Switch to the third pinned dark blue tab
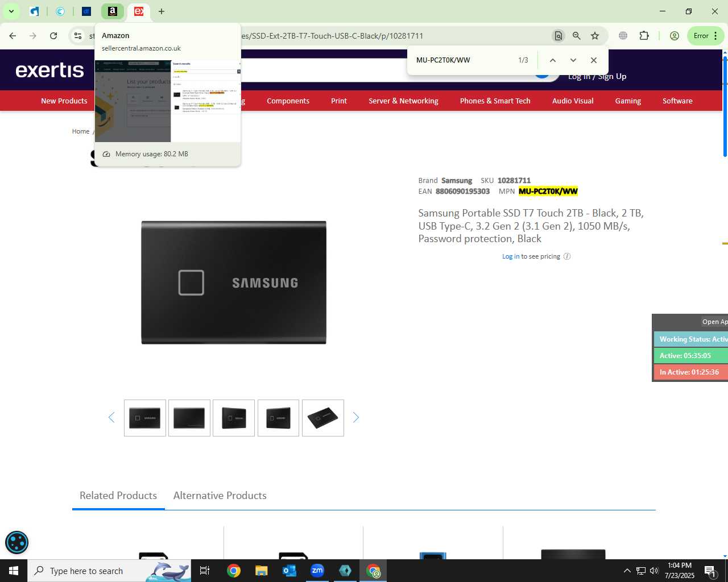 (x=86, y=11)
